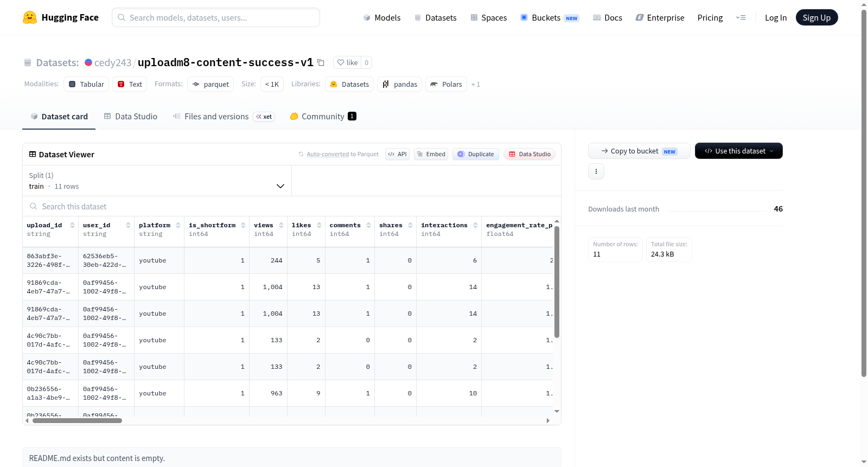The image size is (868, 467).
Task: Click the table scroll right arrow
Action: 548,420
